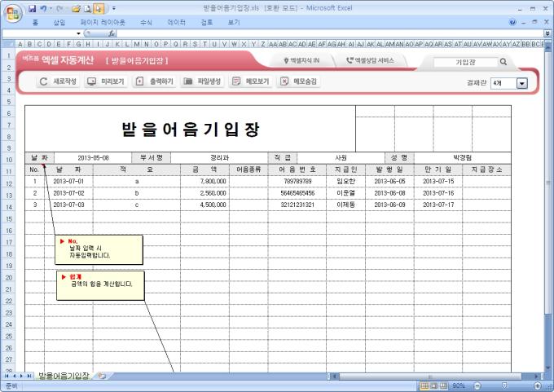Select maturity date 2013-07-17
Viewport: 554px width, 392px height.
point(438,205)
